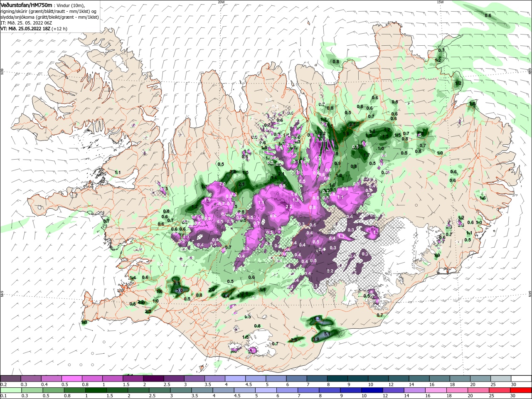Click the '15W' longitude label
Screen dimensions: 532x399
click(x=440, y=2)
